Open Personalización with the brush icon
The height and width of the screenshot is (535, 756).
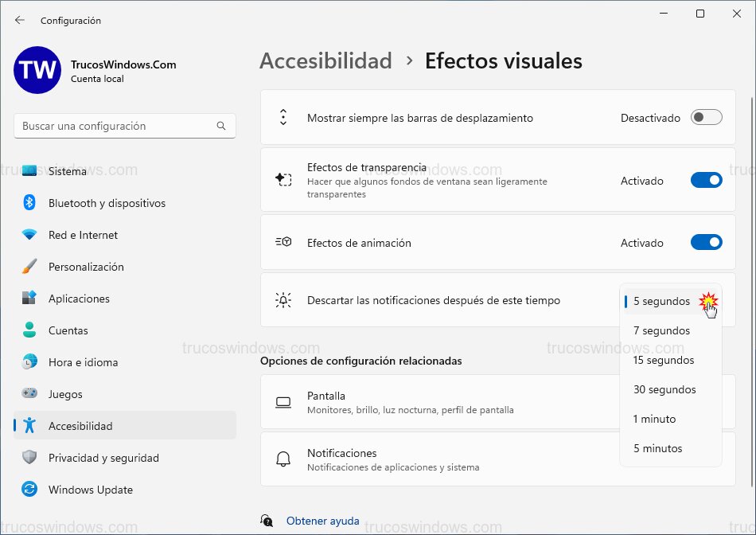pos(32,267)
